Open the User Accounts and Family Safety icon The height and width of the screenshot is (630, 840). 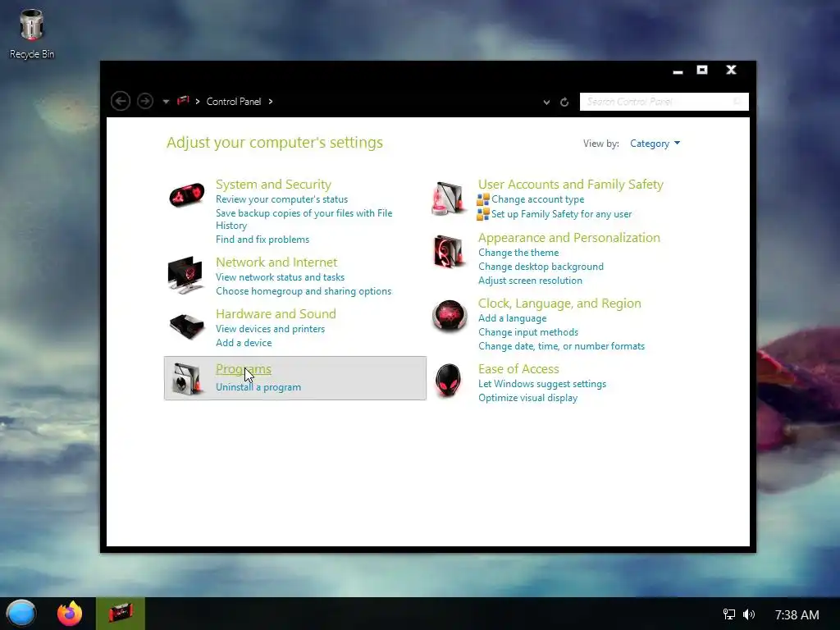coord(449,199)
